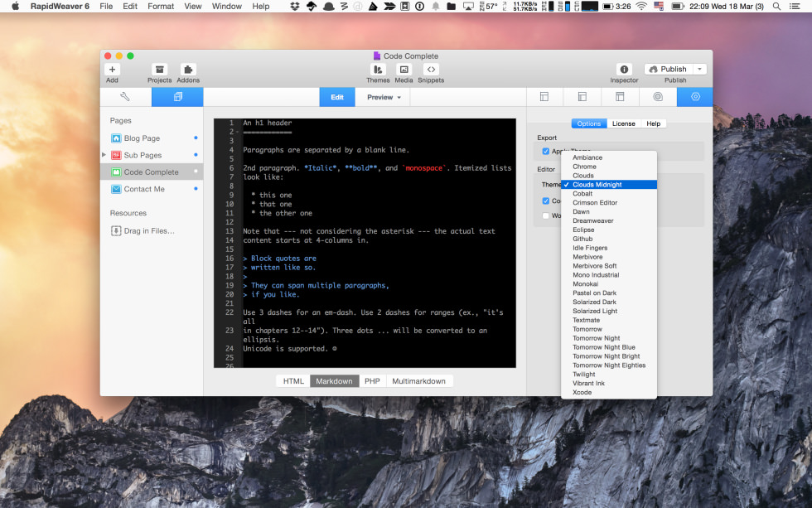This screenshot has width=812, height=508.
Task: Switch to the License tab
Action: pos(623,123)
